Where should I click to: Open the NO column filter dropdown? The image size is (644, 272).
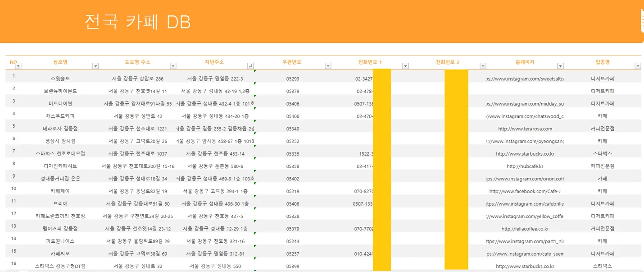click(x=18, y=66)
